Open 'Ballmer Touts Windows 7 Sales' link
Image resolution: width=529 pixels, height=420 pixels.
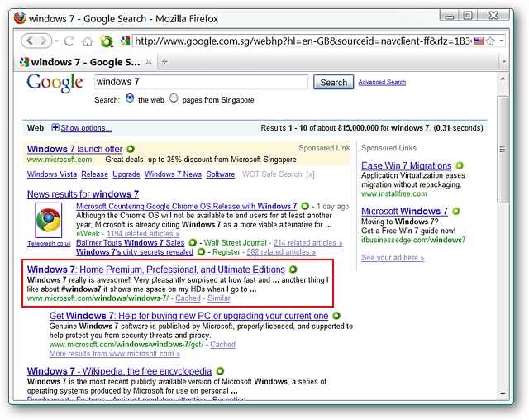click(x=131, y=242)
